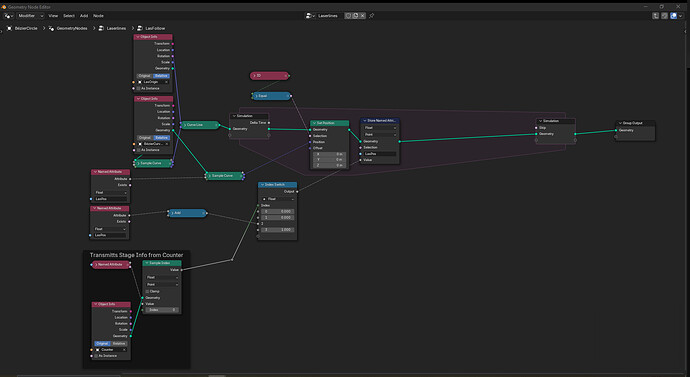Open Float data type dropdown in Index Switch
Screen dimensions: 690x377
277,199
